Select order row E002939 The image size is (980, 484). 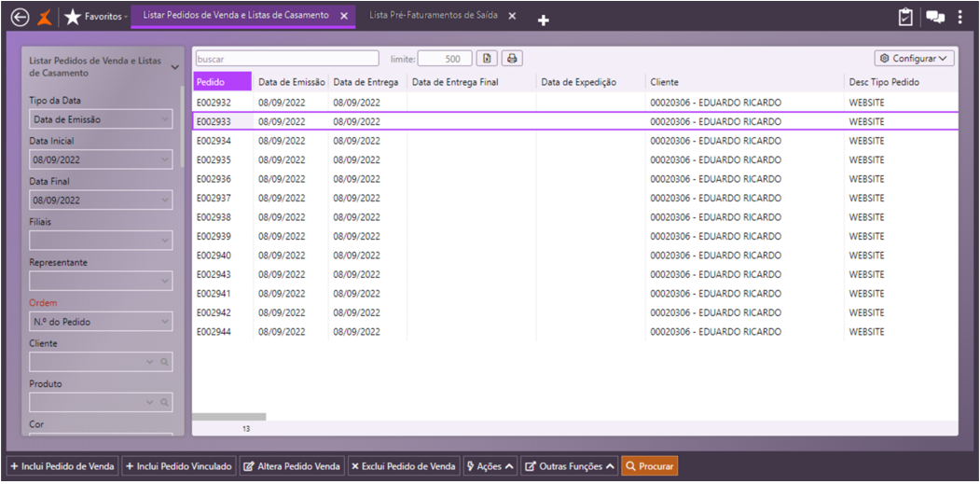575,236
